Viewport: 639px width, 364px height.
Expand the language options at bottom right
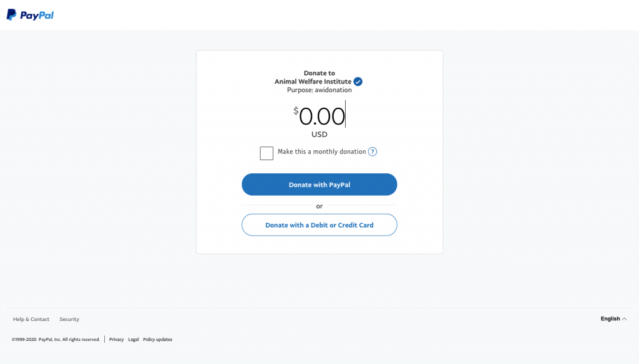pyautogui.click(x=613, y=318)
